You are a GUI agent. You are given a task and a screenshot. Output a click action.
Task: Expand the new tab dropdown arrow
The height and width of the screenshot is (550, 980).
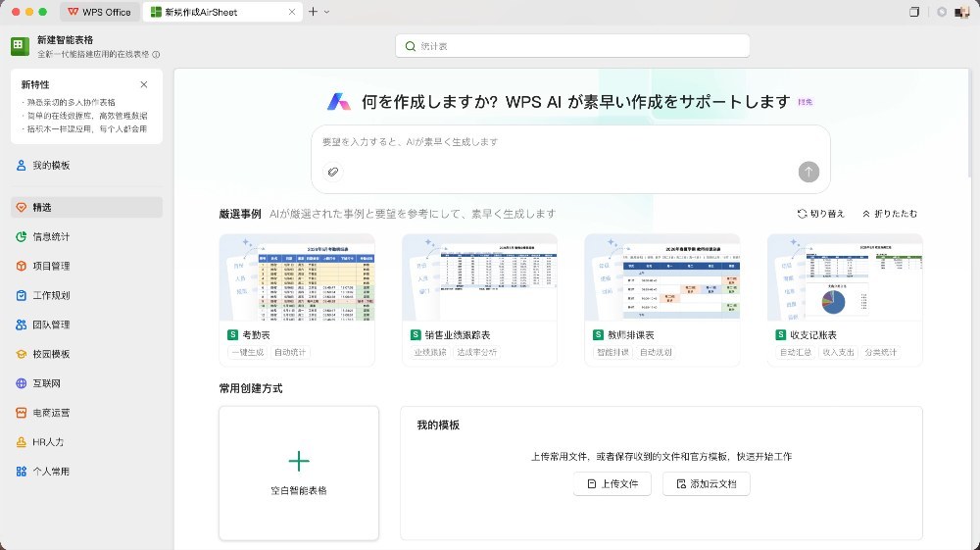[x=327, y=12]
